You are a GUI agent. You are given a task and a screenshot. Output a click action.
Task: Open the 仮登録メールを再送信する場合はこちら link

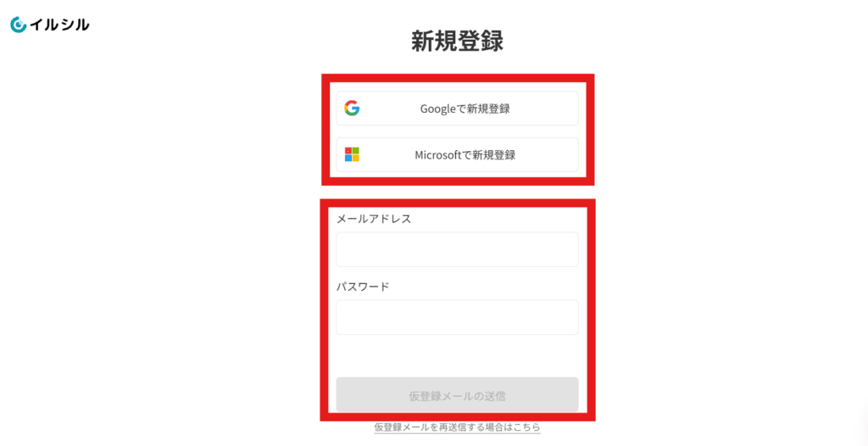pyautogui.click(x=457, y=427)
